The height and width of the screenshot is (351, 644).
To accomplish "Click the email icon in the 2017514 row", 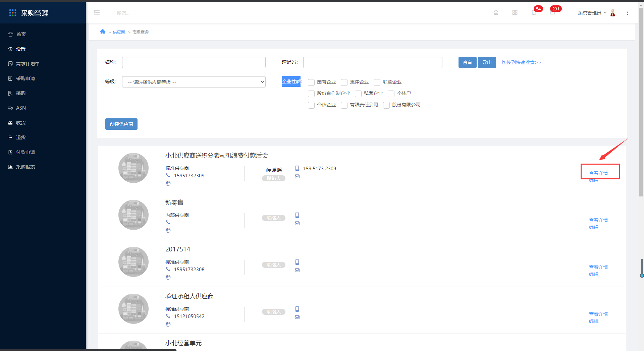I will click(297, 270).
